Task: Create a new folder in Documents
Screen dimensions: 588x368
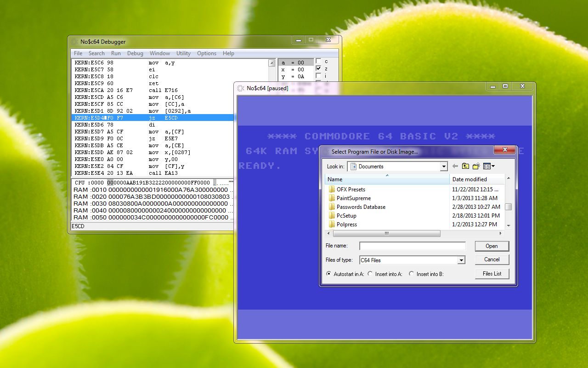Action: pos(476,166)
